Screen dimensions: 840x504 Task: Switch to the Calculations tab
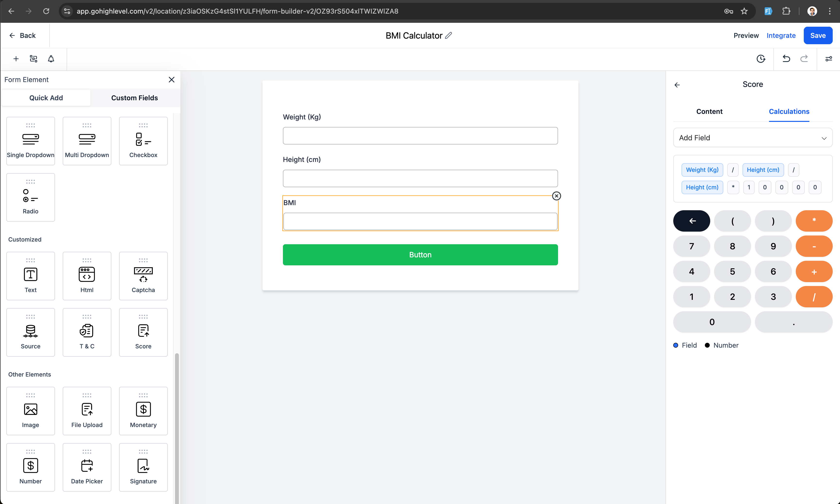point(788,111)
